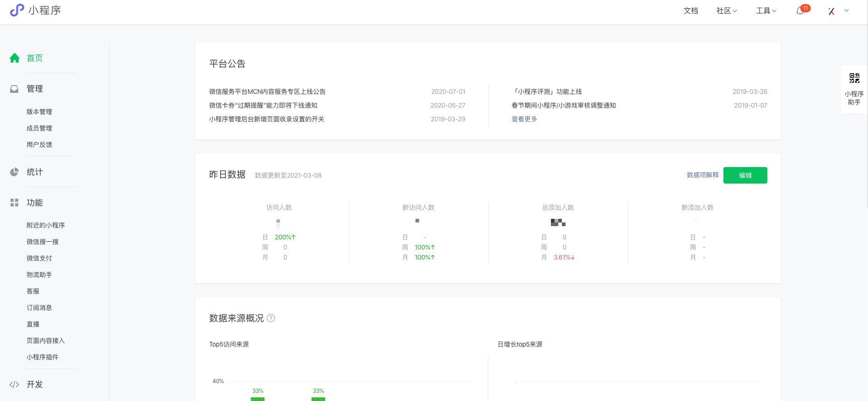868x401 pixels.
Task: Open 微信支付 page
Action: (39, 258)
